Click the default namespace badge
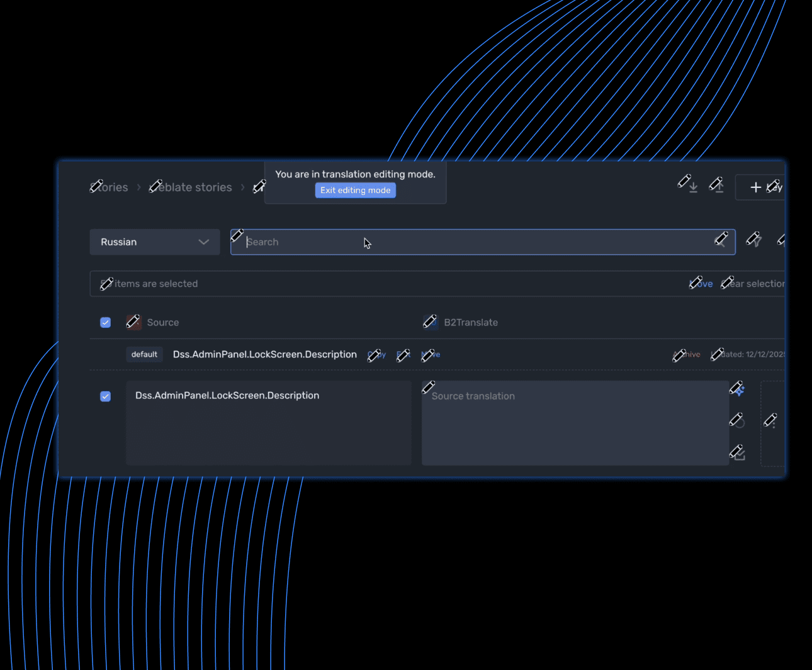 coord(144,355)
